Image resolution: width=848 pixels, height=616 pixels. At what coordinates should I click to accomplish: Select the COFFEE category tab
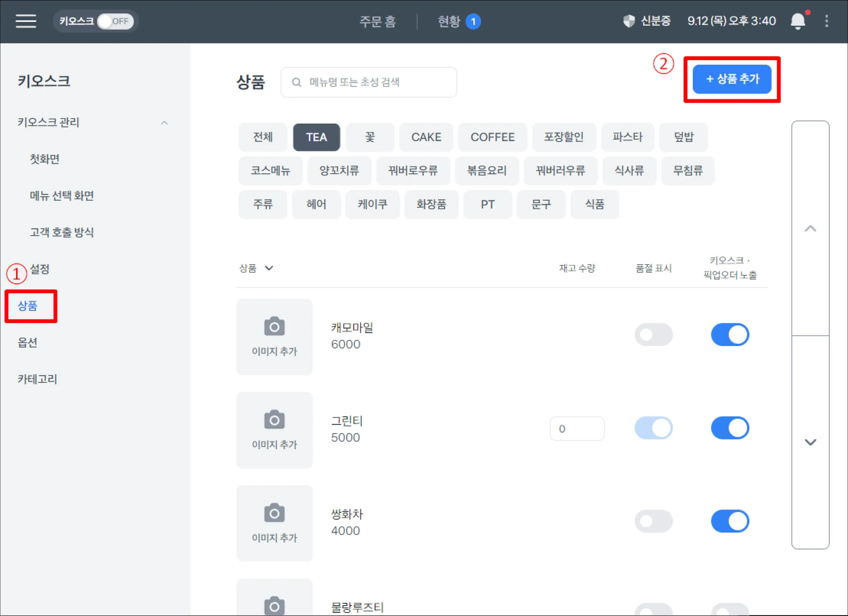pos(492,137)
